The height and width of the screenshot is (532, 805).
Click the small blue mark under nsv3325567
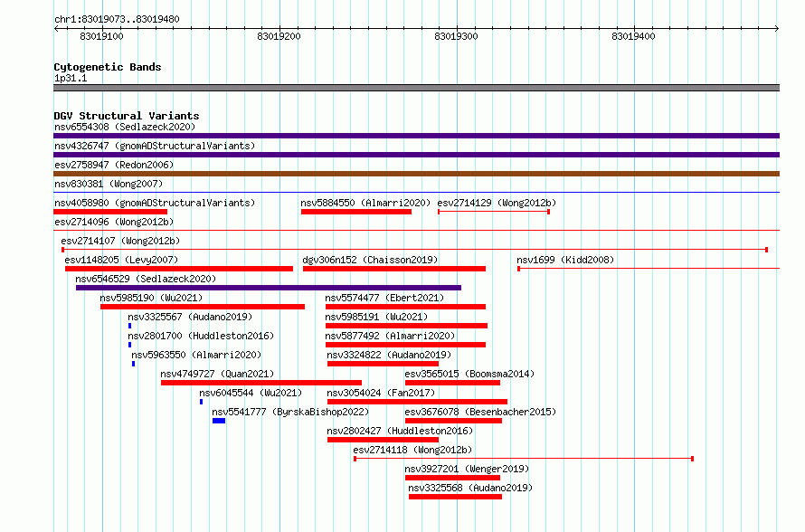click(x=130, y=326)
